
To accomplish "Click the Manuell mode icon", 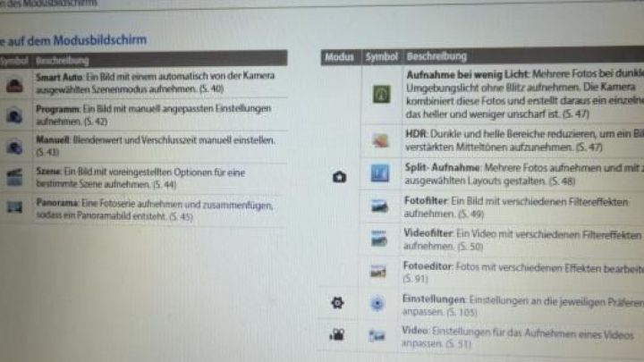I will [14, 147].
